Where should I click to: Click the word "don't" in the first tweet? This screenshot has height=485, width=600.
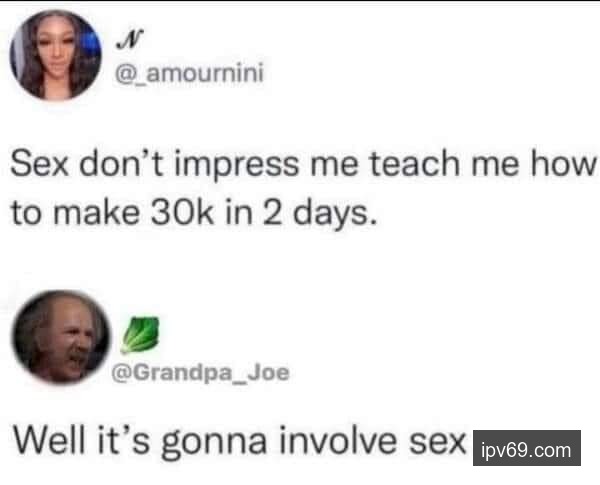[x=121, y=163]
